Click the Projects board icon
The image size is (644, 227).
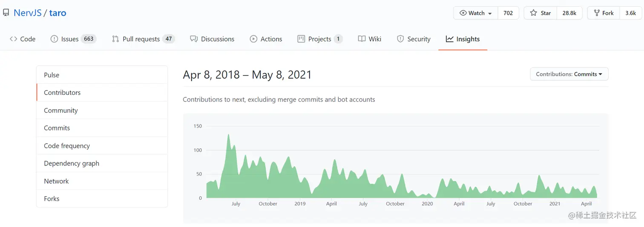coord(301,39)
